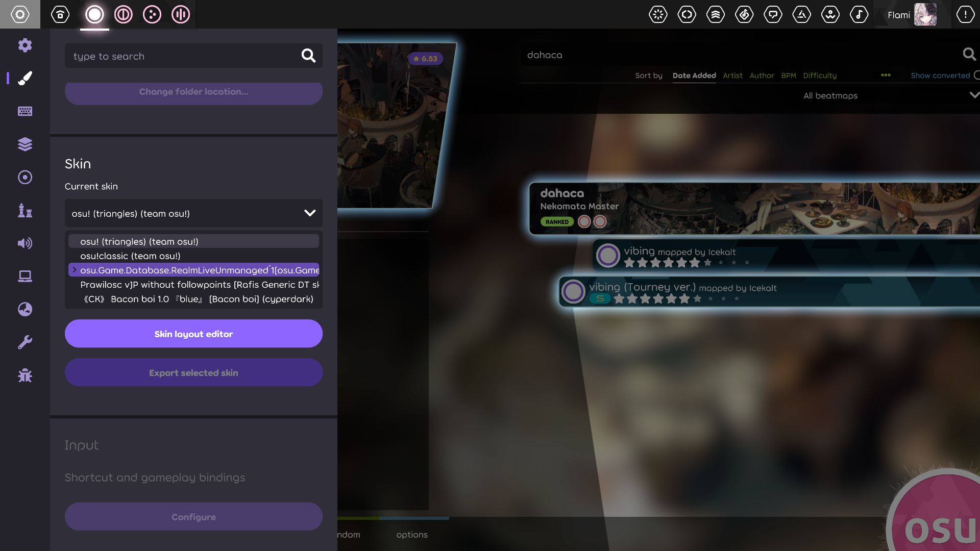This screenshot has height=551, width=980.
Task: Open the settings gear in the top toolbar
Action: [20, 14]
